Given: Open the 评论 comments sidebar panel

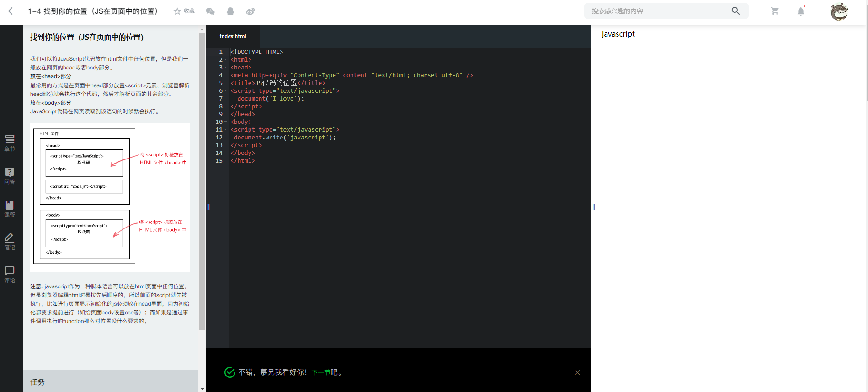Looking at the screenshot, I should tap(10, 275).
